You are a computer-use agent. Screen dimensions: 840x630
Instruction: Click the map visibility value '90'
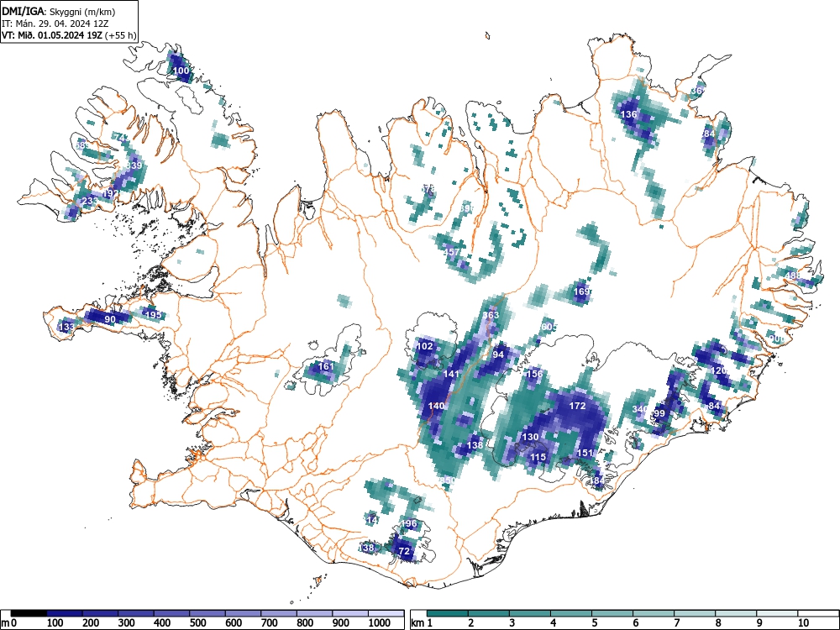(110, 319)
